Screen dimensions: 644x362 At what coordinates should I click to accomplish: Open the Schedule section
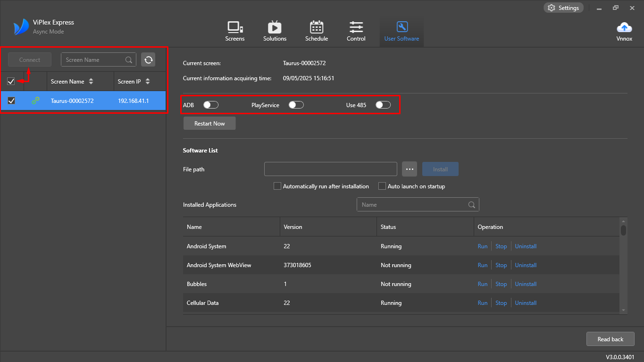[317, 32]
